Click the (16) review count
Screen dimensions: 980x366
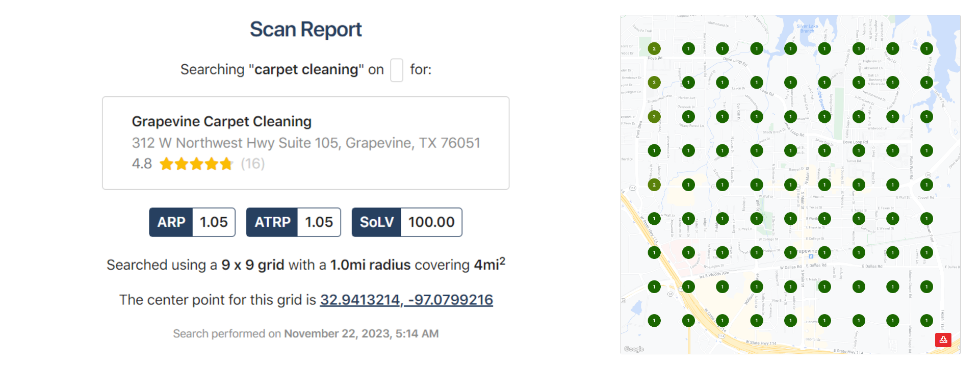click(253, 164)
